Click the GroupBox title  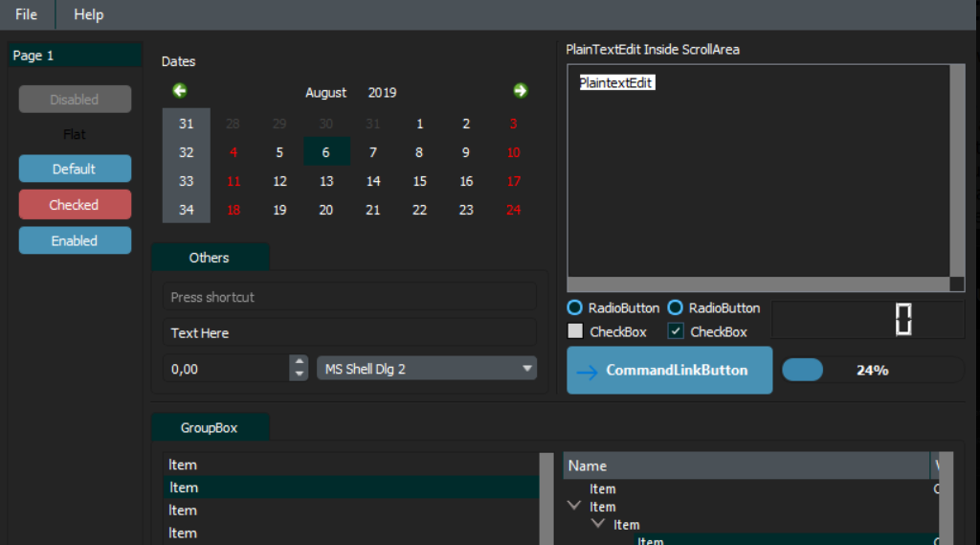[x=210, y=427]
